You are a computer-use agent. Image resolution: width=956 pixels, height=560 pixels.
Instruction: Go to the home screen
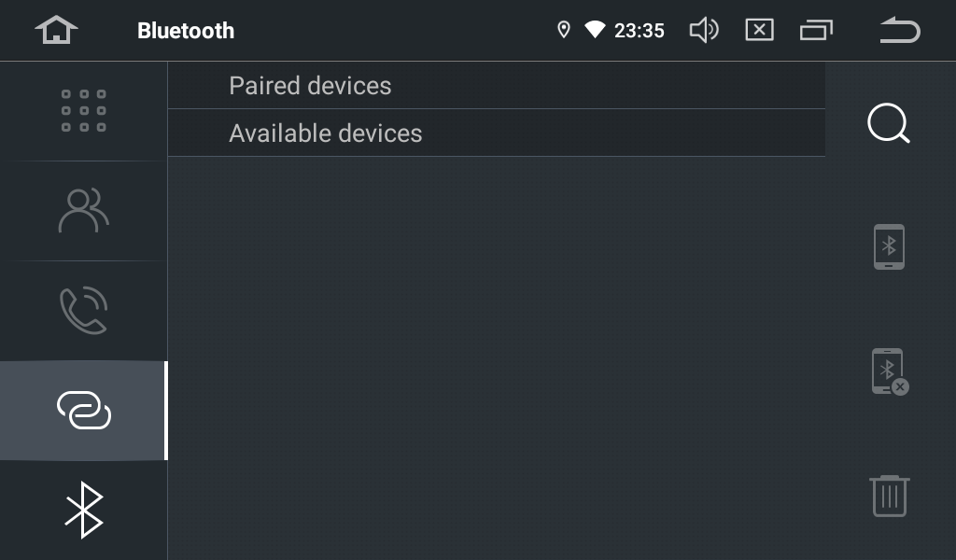pyautogui.click(x=56, y=30)
